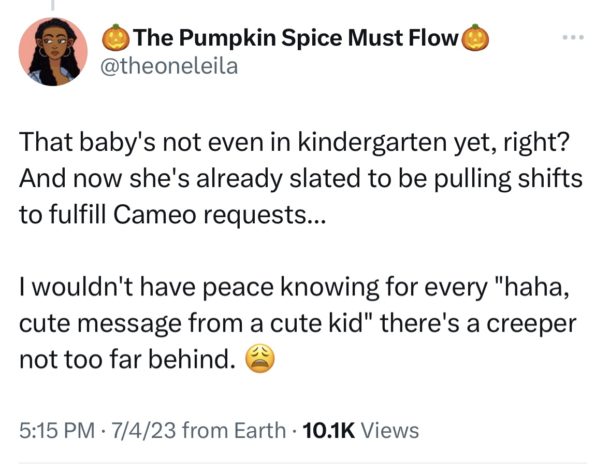Open the '10.1K' view count stats
This screenshot has width=595, height=468.
tap(329, 430)
